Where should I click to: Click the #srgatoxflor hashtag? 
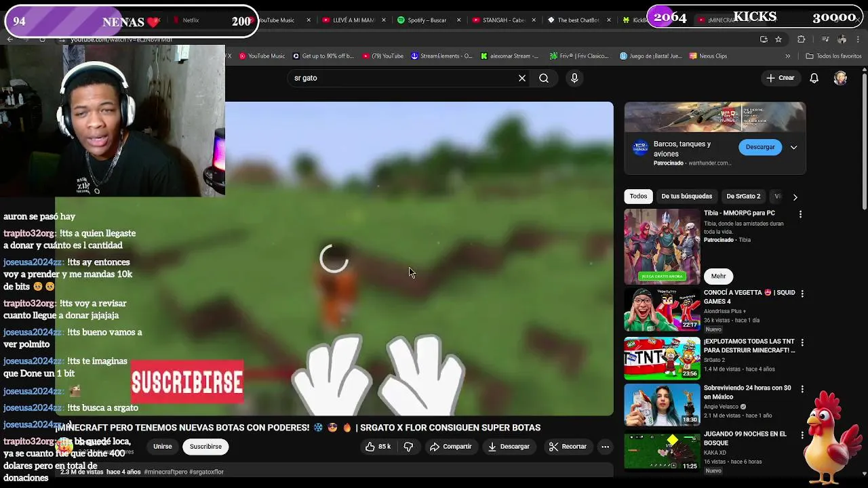click(206, 472)
